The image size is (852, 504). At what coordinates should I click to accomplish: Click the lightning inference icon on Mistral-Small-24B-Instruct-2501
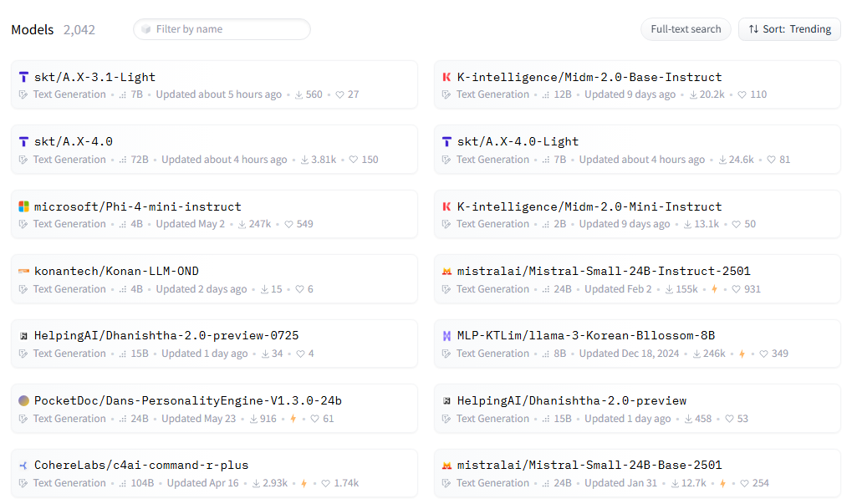[x=715, y=289]
